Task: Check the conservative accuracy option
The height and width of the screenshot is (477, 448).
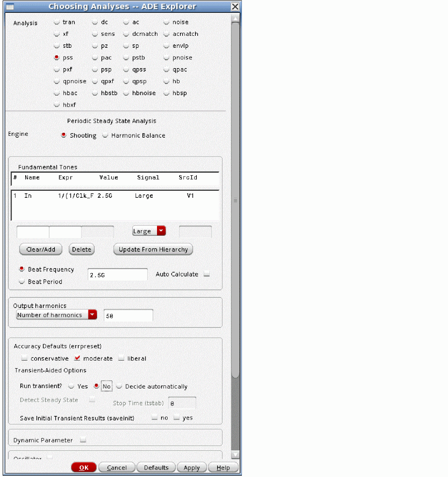Action: click(24, 358)
